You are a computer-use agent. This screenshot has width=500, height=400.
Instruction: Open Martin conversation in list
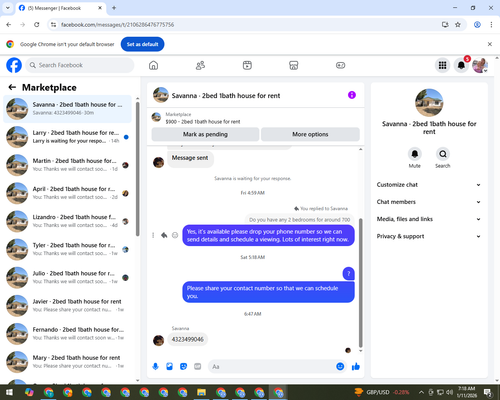(x=67, y=165)
